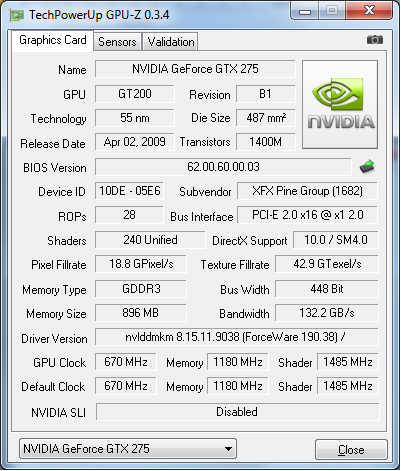Minimize the GPU-Z window
The height and width of the screenshot is (471, 401).
click(305, 11)
